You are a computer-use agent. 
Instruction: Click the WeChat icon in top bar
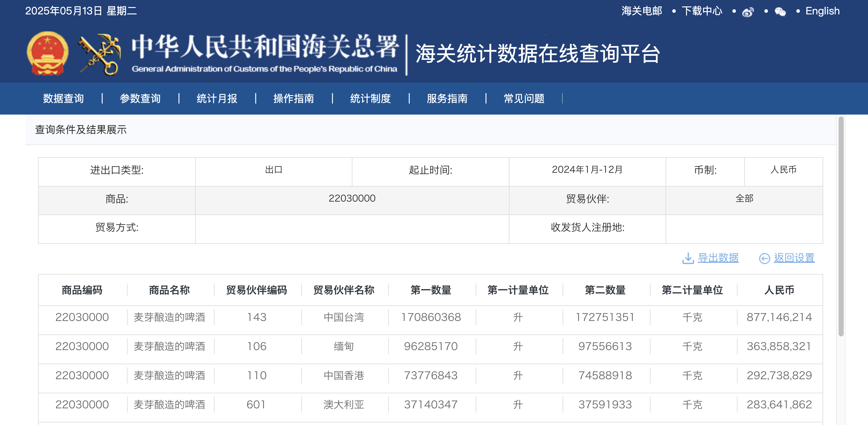click(780, 12)
